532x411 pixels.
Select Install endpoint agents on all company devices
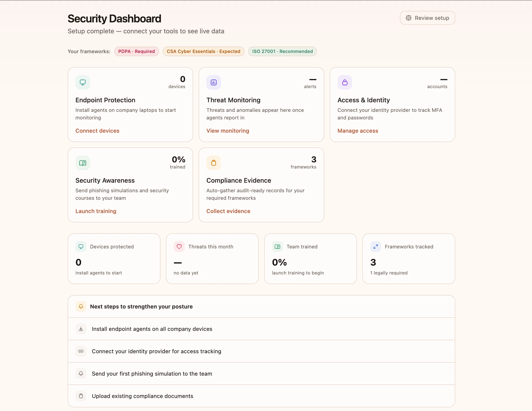click(x=261, y=329)
